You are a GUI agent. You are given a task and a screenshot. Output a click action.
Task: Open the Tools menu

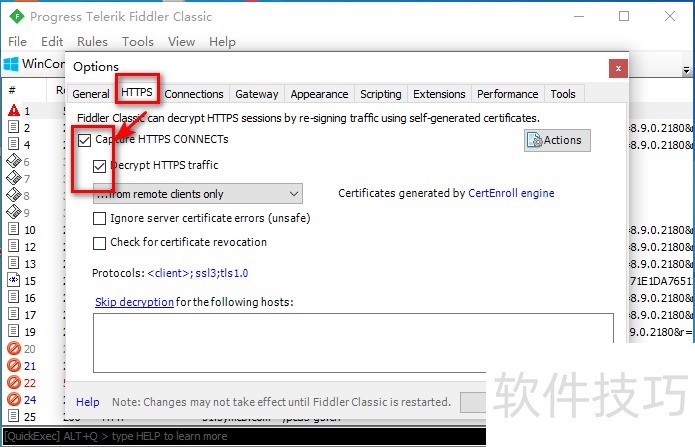point(138,42)
